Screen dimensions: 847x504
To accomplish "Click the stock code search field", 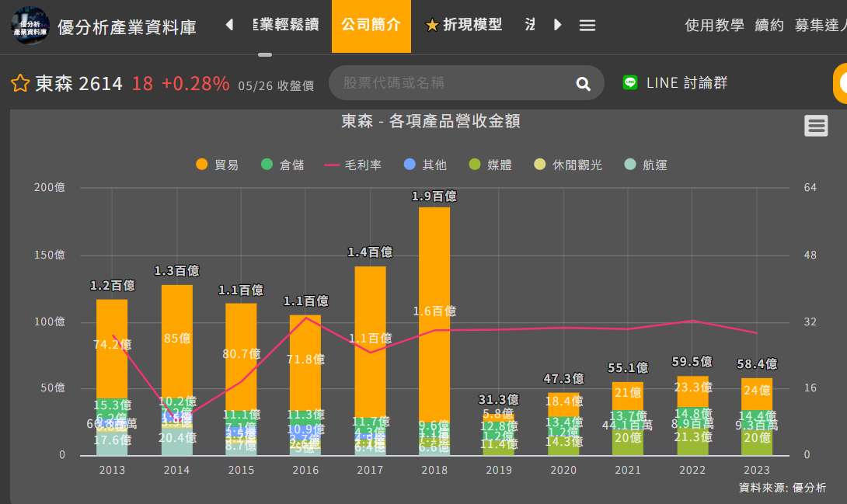I will [x=466, y=82].
